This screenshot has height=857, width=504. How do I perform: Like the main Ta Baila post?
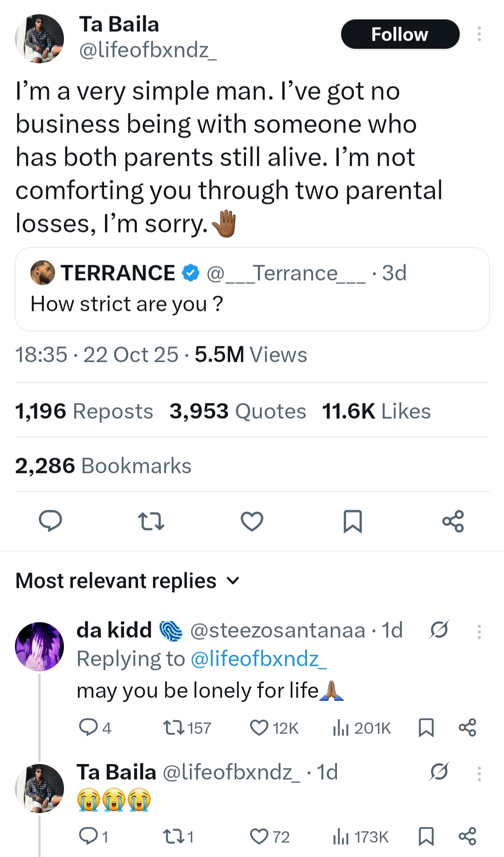[x=252, y=521]
